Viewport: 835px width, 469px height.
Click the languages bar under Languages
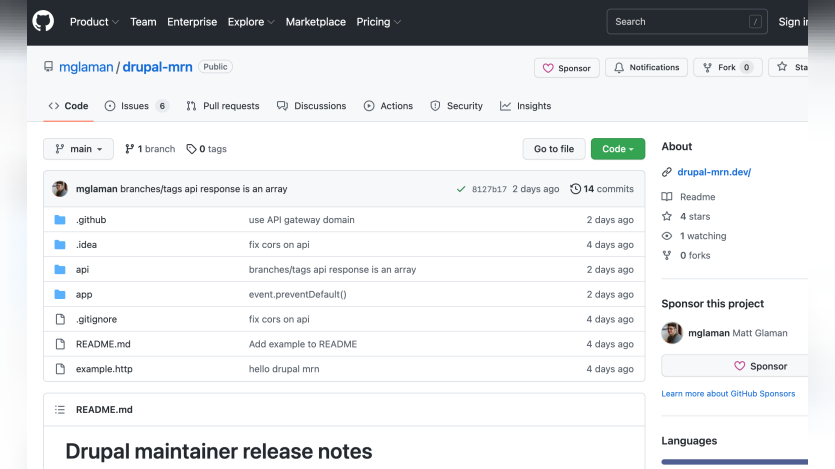pyautogui.click(x=734, y=462)
